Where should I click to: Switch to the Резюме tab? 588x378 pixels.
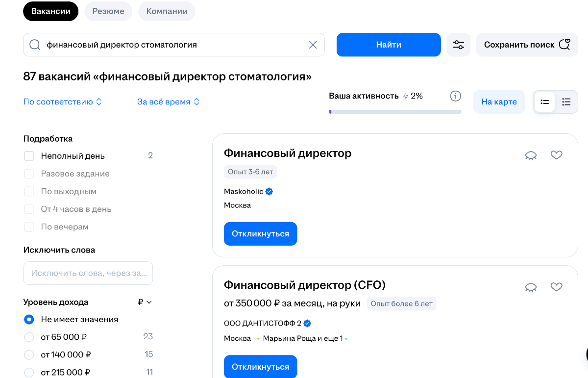coord(108,11)
